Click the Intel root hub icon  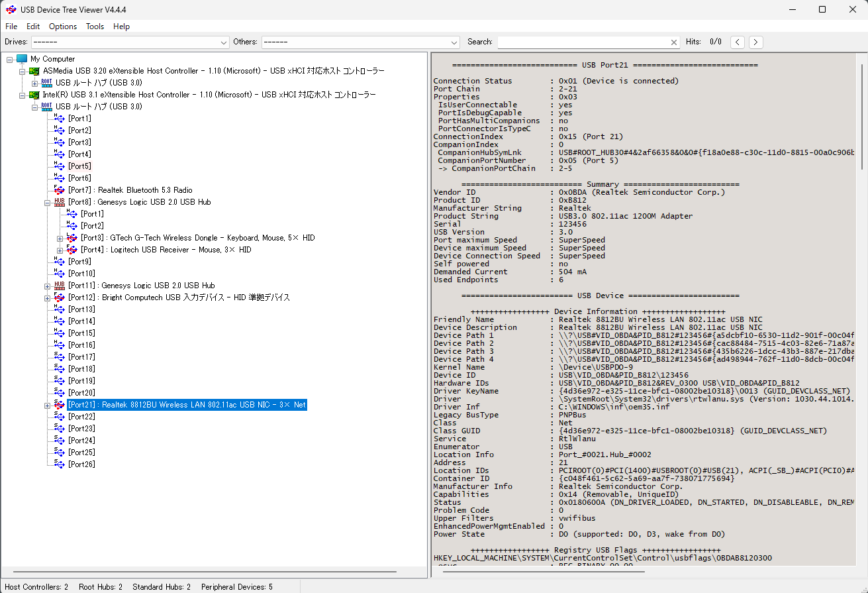click(x=47, y=107)
